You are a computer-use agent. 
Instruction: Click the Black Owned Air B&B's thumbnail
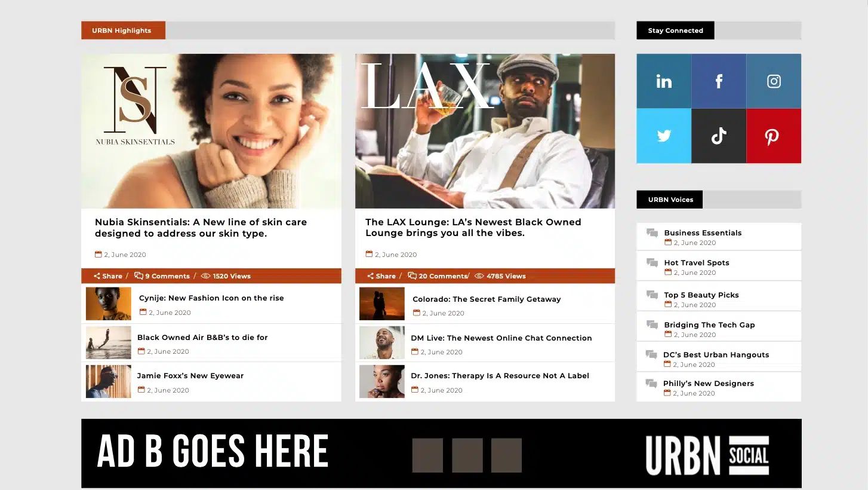pyautogui.click(x=109, y=342)
